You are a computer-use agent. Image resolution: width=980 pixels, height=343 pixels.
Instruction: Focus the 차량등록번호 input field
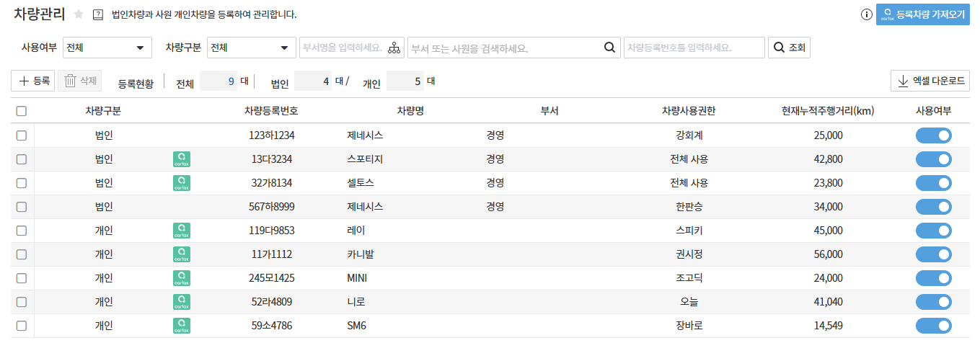coord(693,48)
